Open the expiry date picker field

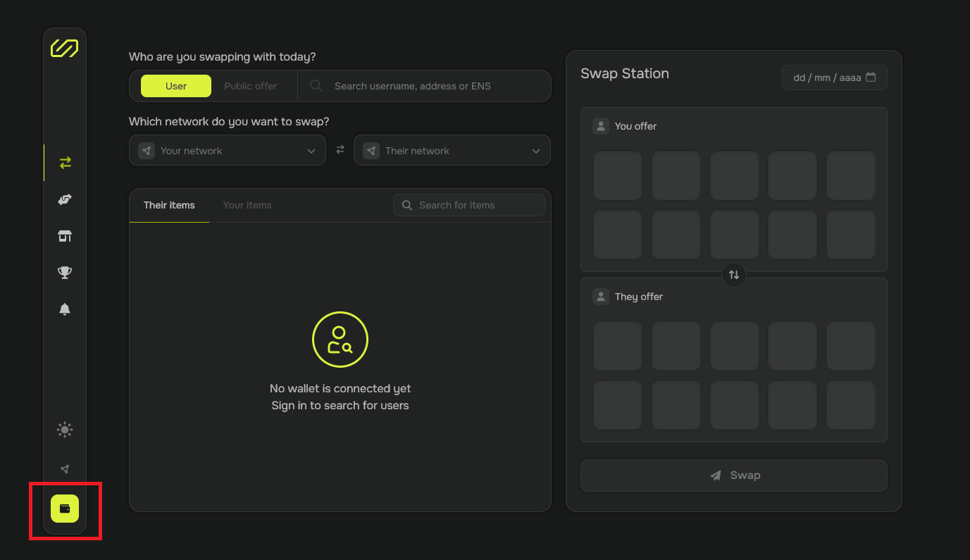(834, 77)
